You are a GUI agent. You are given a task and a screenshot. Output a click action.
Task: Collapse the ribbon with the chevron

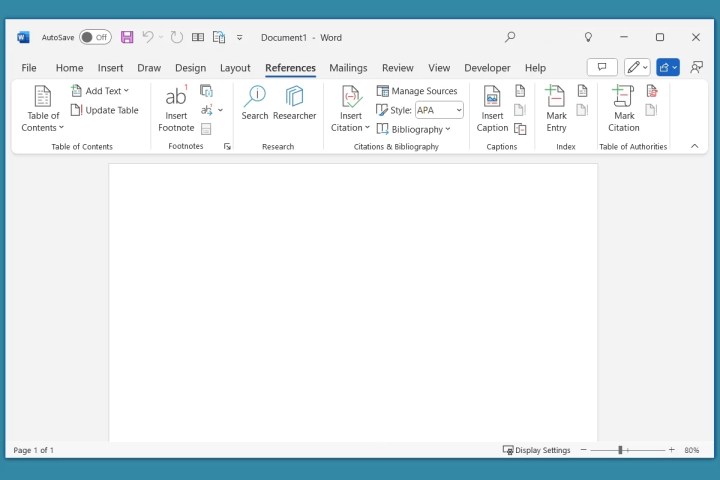pos(695,146)
